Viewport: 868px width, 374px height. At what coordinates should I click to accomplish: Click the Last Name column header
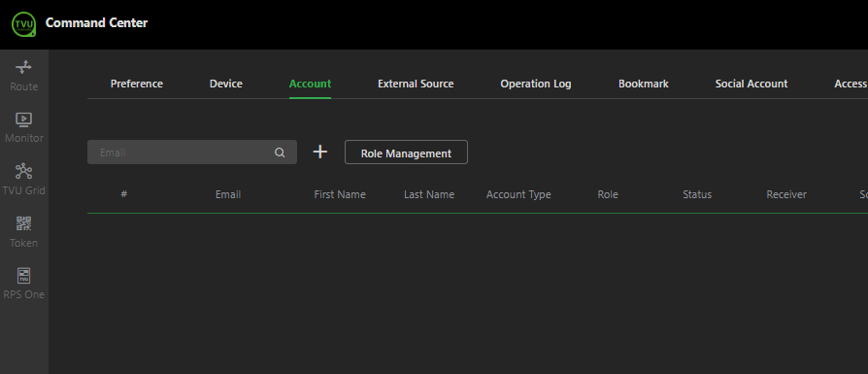coord(429,194)
